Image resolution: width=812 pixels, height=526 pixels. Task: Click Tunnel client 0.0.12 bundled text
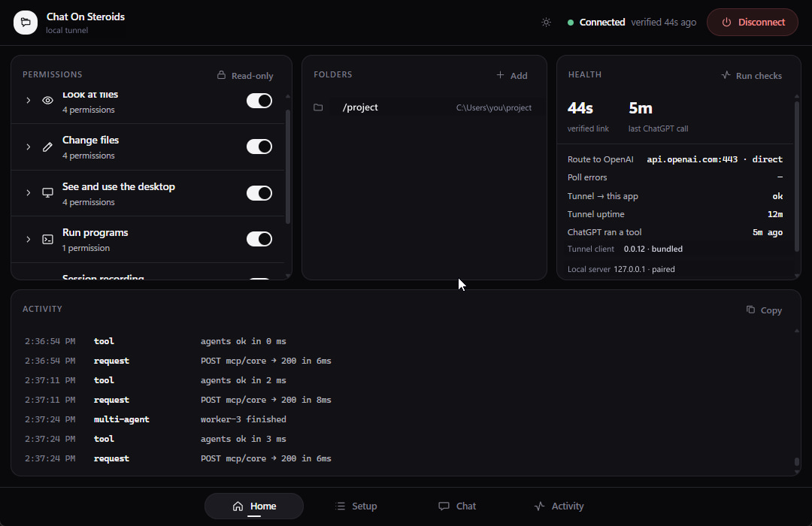click(x=625, y=249)
